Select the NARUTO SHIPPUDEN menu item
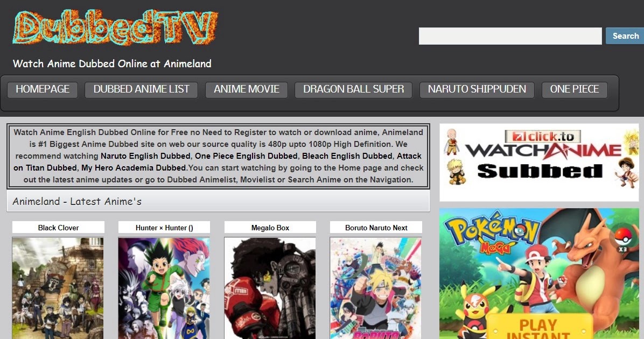 (x=477, y=89)
